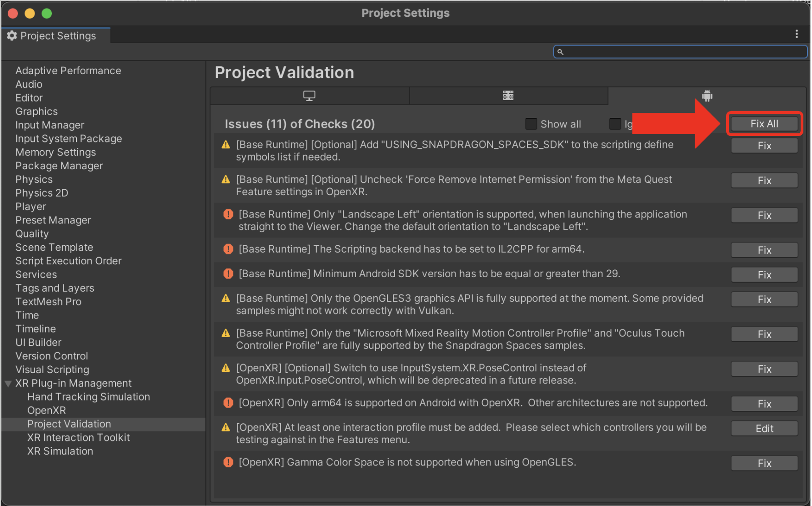The image size is (812, 506).
Task: Open Editor settings
Action: [29, 98]
